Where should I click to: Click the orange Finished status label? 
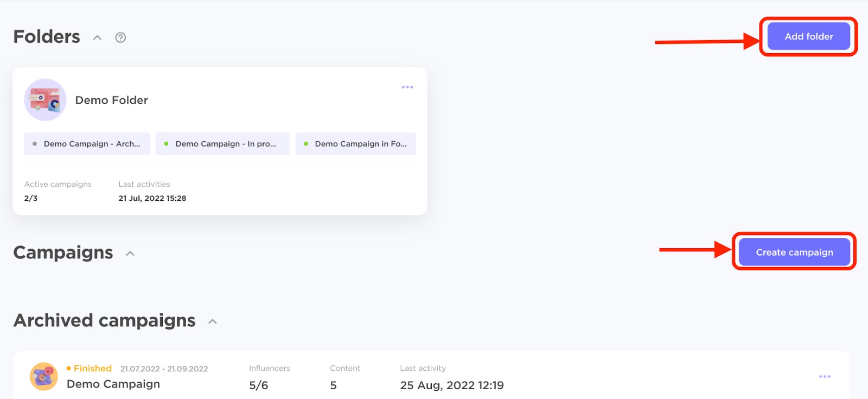click(92, 369)
